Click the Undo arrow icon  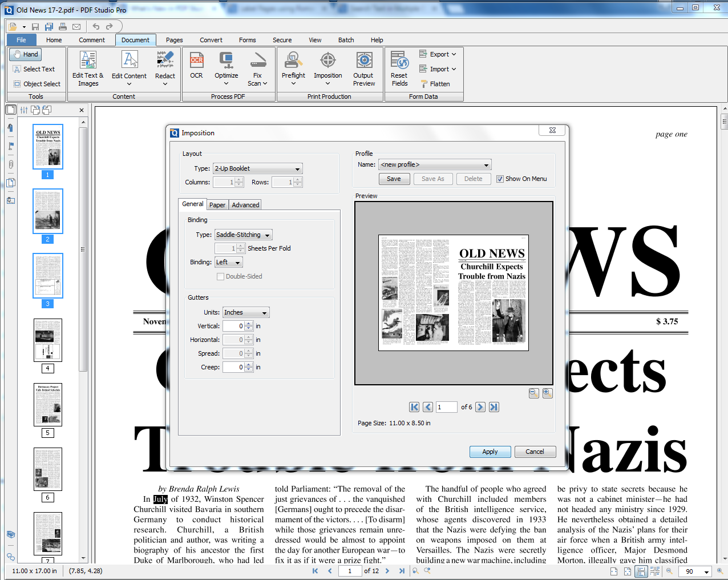(96, 27)
